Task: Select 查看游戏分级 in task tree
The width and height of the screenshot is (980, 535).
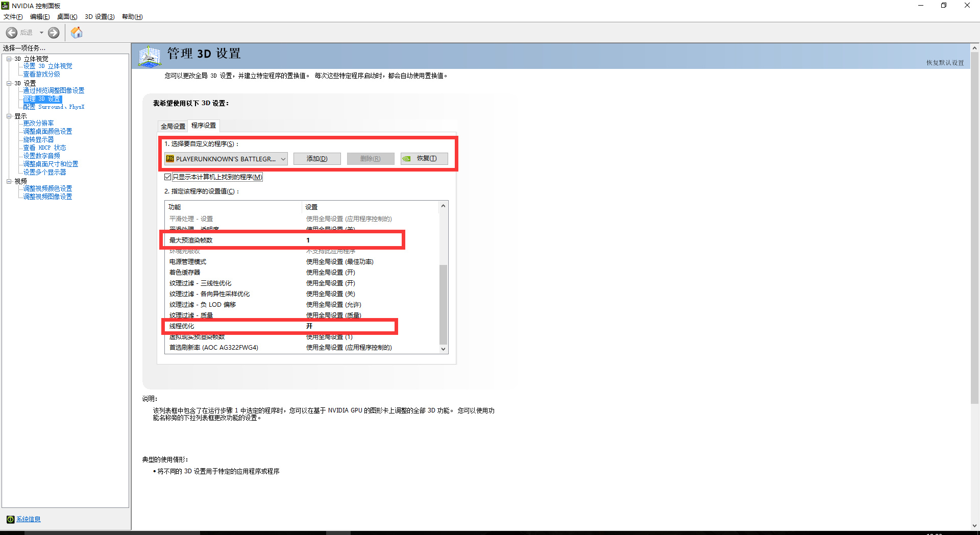Action: point(42,75)
